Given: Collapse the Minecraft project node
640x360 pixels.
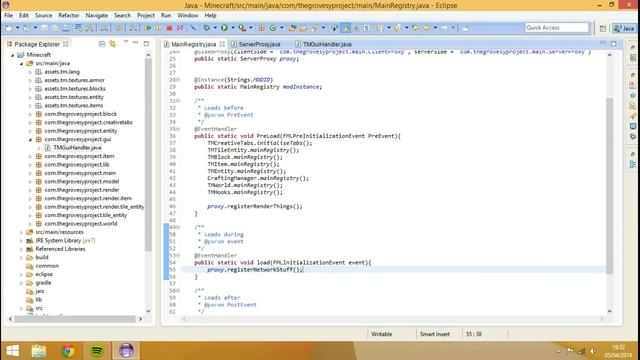Looking at the screenshot, I should point(13,55).
